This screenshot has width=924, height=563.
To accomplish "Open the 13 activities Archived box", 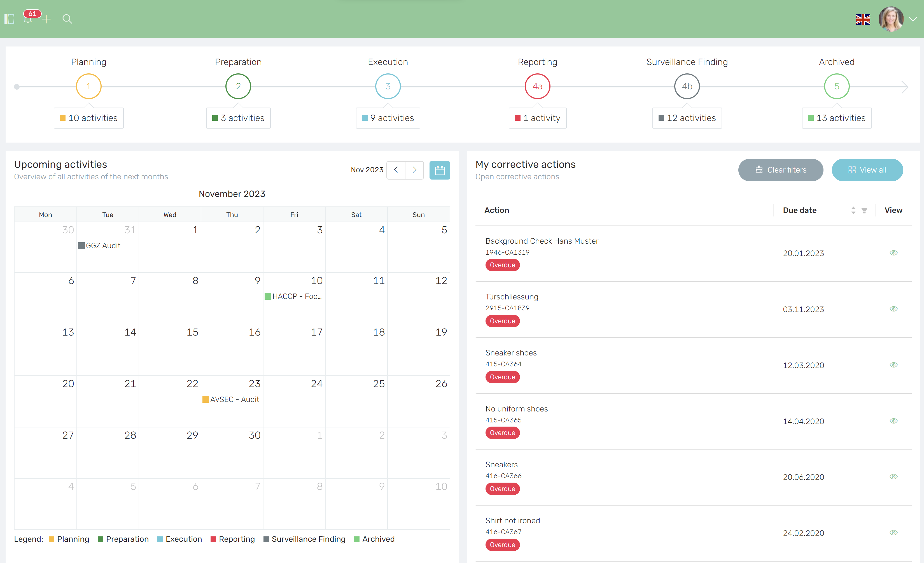I will (x=837, y=118).
